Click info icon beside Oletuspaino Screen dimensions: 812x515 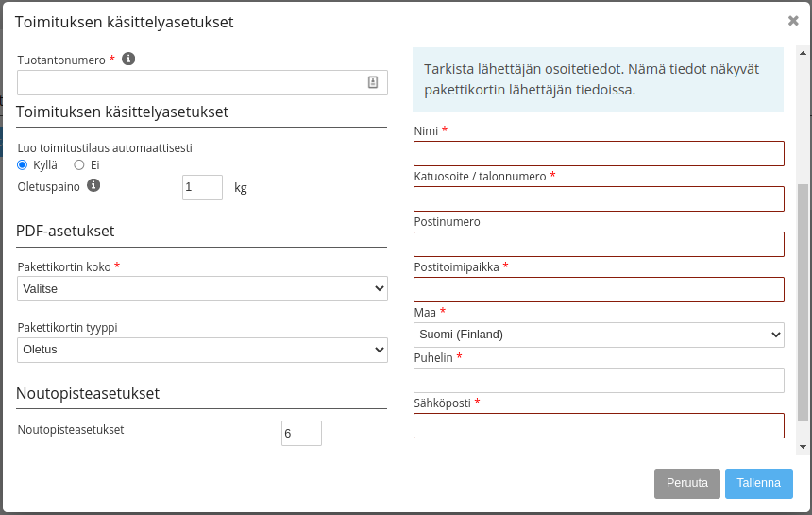(x=93, y=185)
